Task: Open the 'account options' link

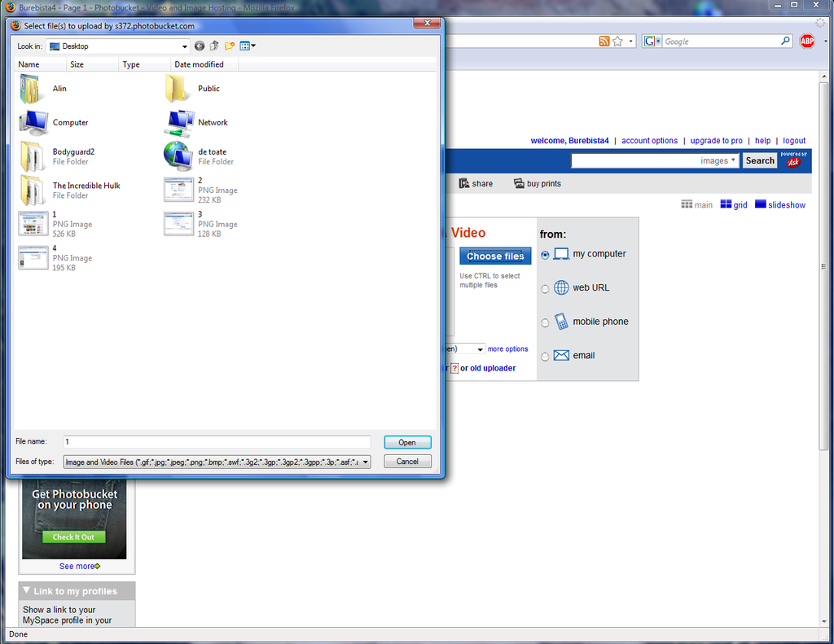Action: coord(649,140)
